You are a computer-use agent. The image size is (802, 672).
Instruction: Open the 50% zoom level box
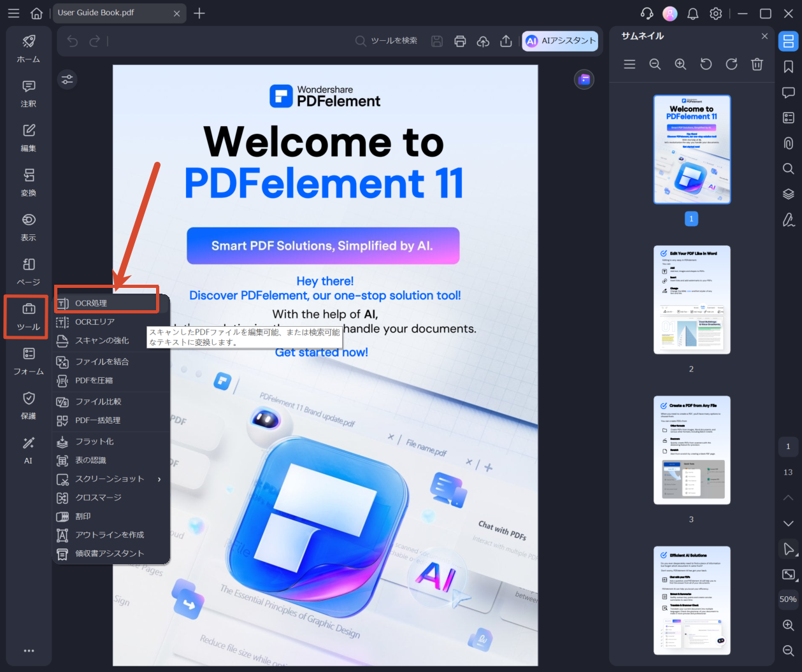point(788,599)
